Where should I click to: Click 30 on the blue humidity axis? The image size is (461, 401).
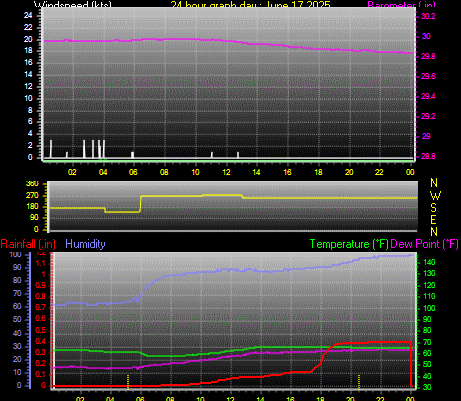pos(17,346)
